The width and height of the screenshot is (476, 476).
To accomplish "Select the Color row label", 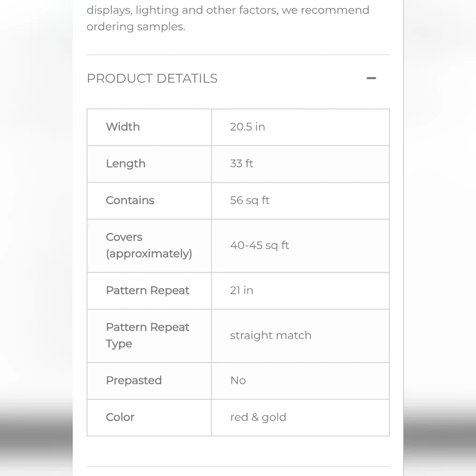I will 120,417.
